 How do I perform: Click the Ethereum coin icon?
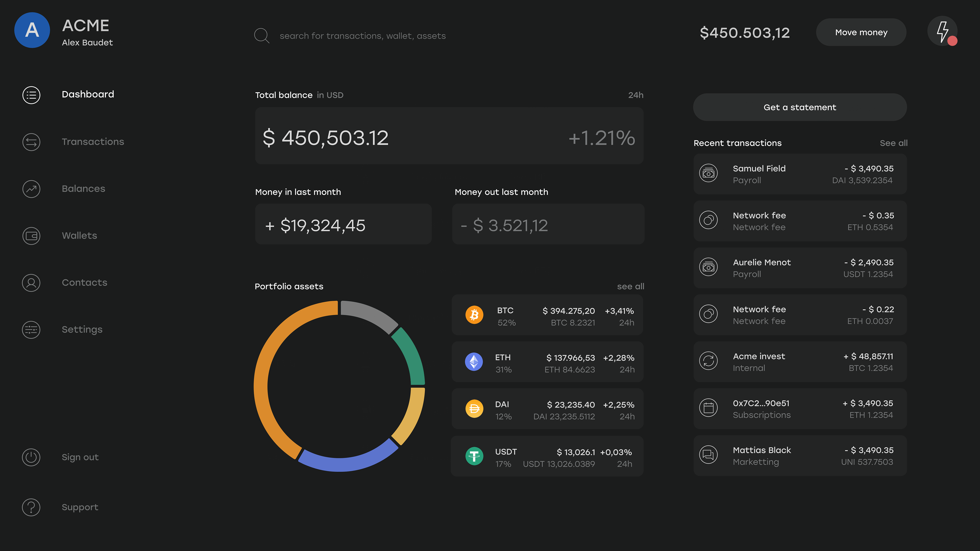[x=474, y=362]
